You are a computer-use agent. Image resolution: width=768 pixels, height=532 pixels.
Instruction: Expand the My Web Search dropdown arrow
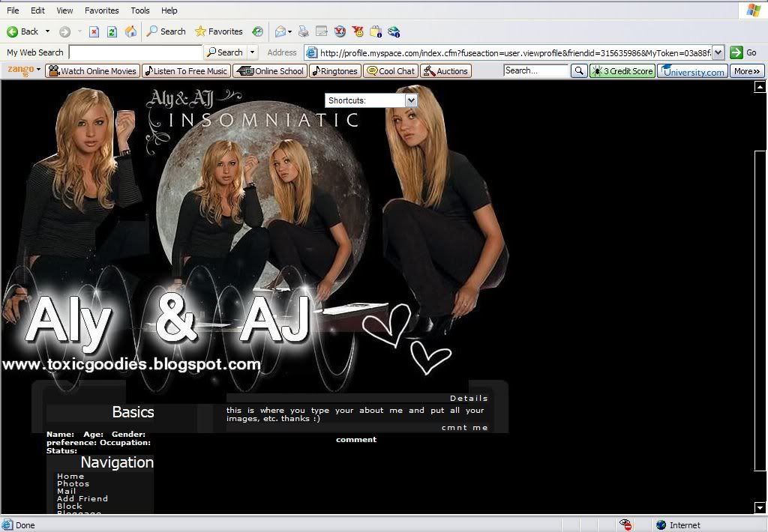pyautogui.click(x=253, y=52)
